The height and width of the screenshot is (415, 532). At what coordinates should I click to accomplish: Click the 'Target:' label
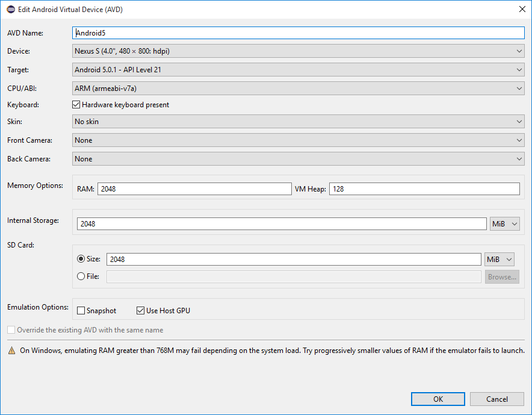click(18, 70)
